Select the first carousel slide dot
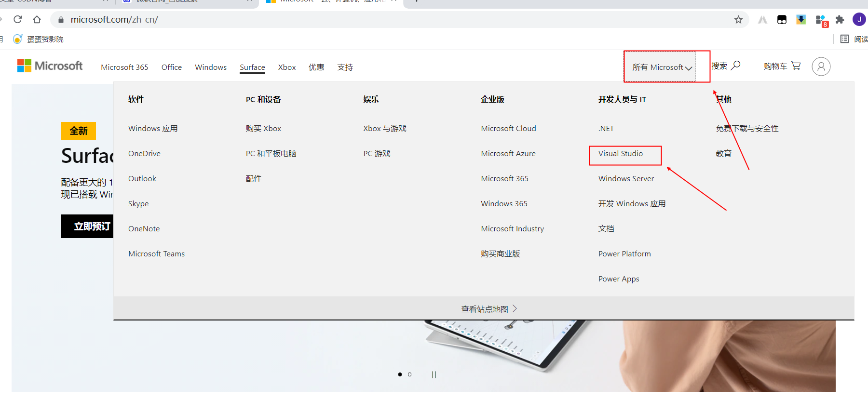 pyautogui.click(x=400, y=374)
